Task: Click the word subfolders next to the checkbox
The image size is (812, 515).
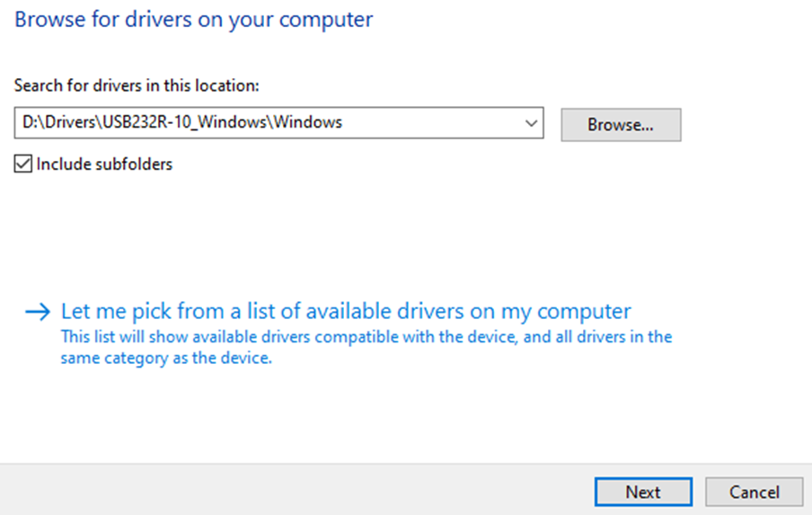Action: 136,164
